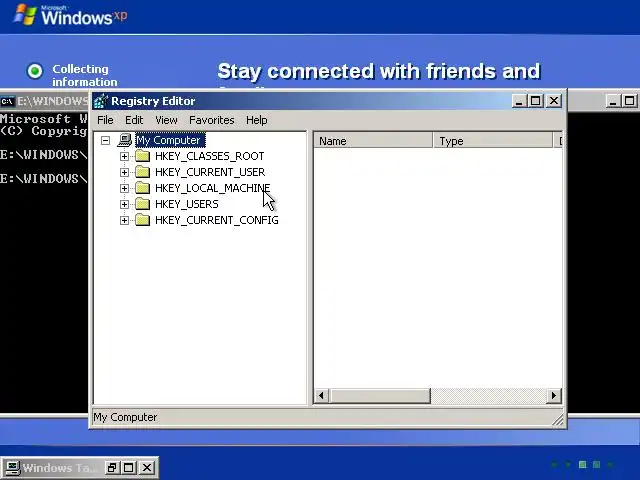Click the HKEY_CURRENT_USER folder icon
Viewport: 640px width, 480px height.
(x=142, y=172)
